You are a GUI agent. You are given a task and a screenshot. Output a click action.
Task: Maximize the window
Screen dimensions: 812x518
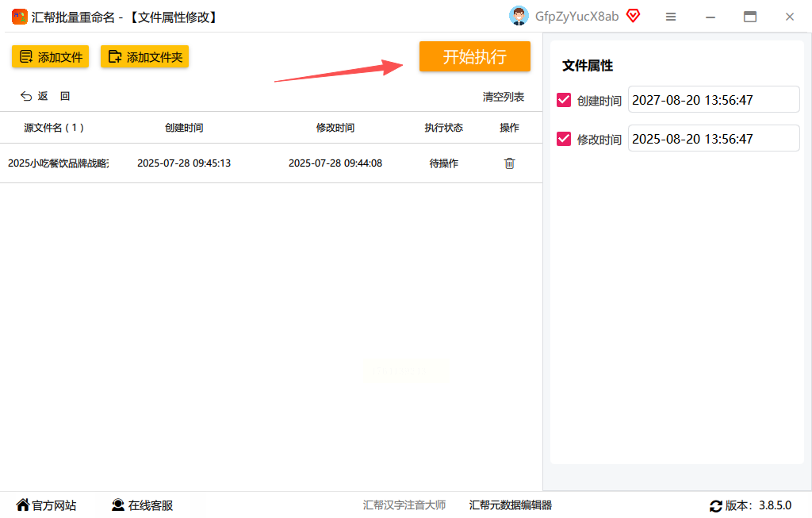(750, 17)
